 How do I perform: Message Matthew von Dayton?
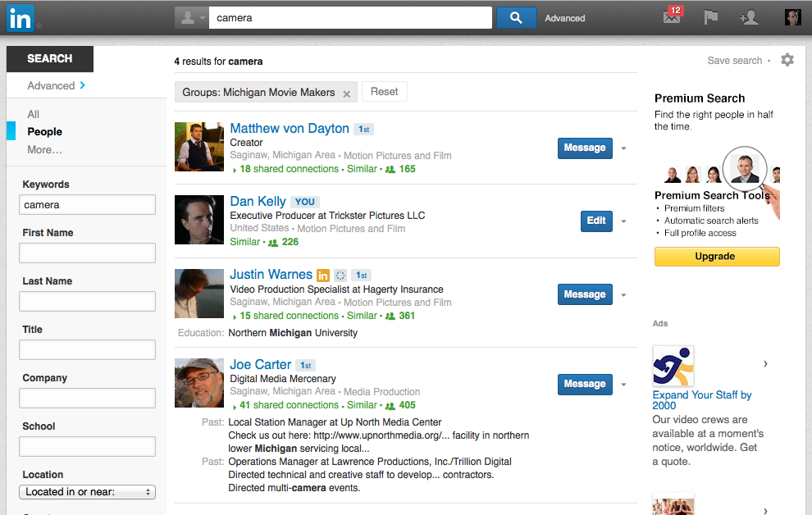point(585,148)
